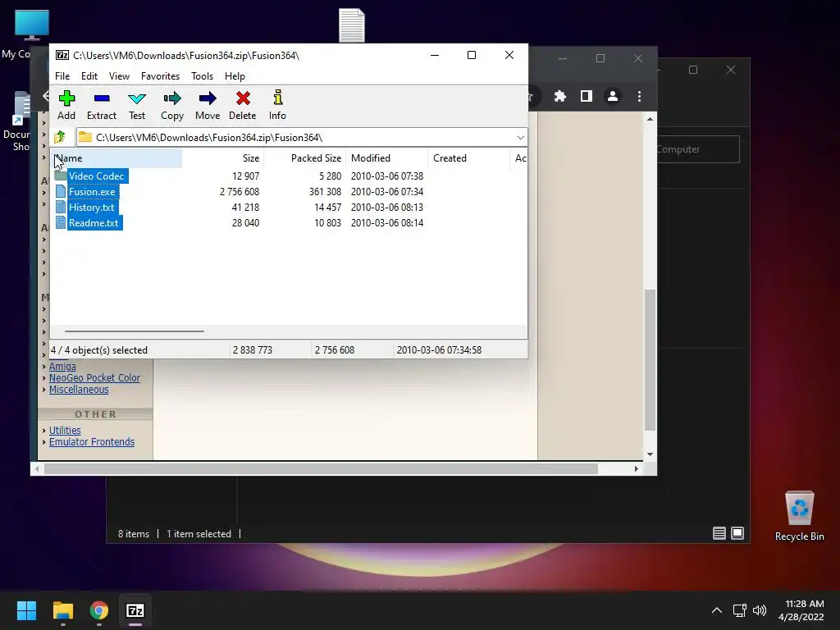Screen dimensions: 840x630
Task: Open File Explorer from the taskbar
Action: pyautogui.click(x=62, y=610)
